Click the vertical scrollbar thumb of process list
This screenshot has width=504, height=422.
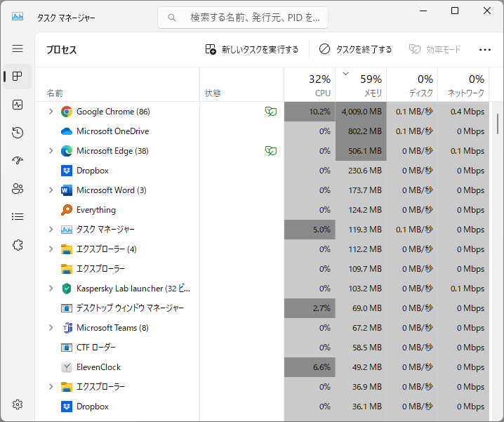pyautogui.click(x=497, y=124)
